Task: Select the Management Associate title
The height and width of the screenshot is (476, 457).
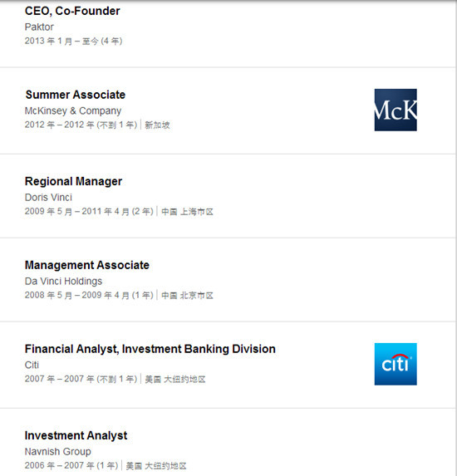Action: (87, 265)
